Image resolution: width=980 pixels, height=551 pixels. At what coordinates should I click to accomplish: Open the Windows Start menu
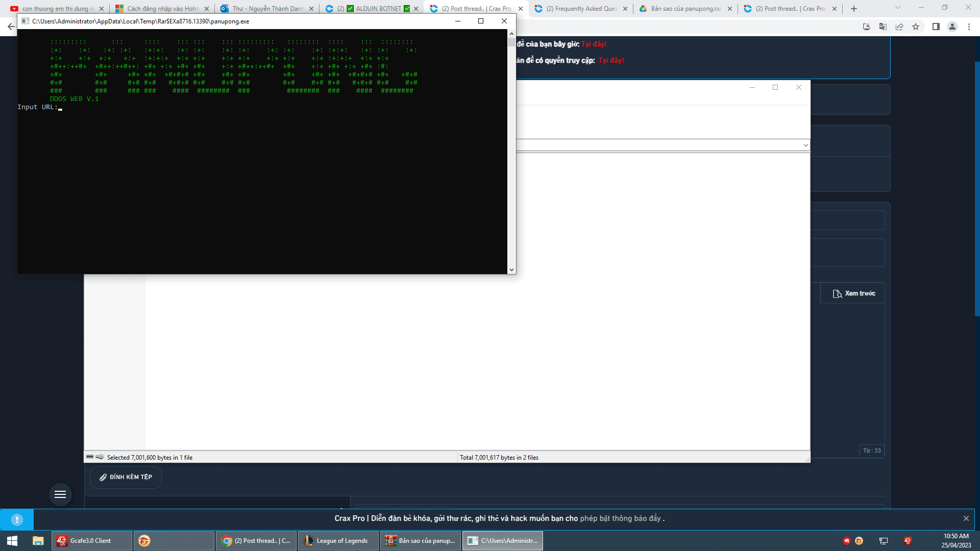coord(12,541)
